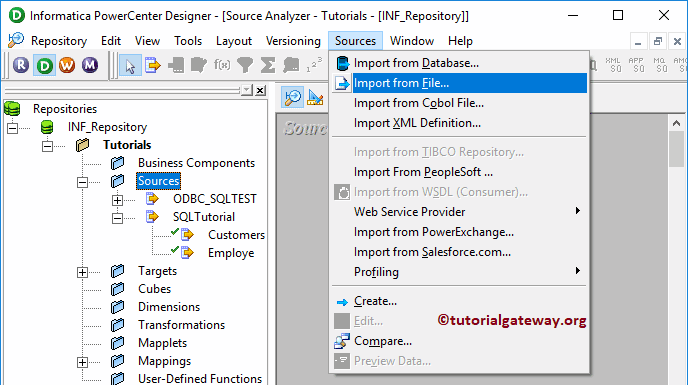Launch Workflow Monitor (M) icon

coord(90,65)
